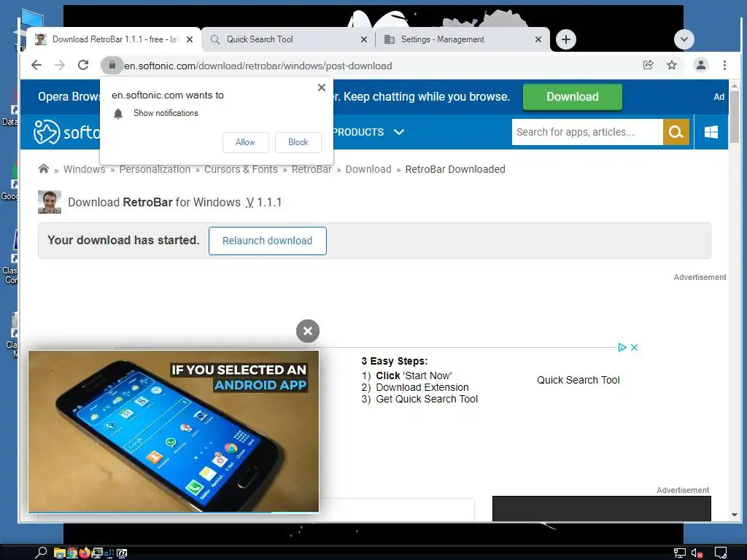Open the system monitor icon in the taskbar

(x=98, y=553)
